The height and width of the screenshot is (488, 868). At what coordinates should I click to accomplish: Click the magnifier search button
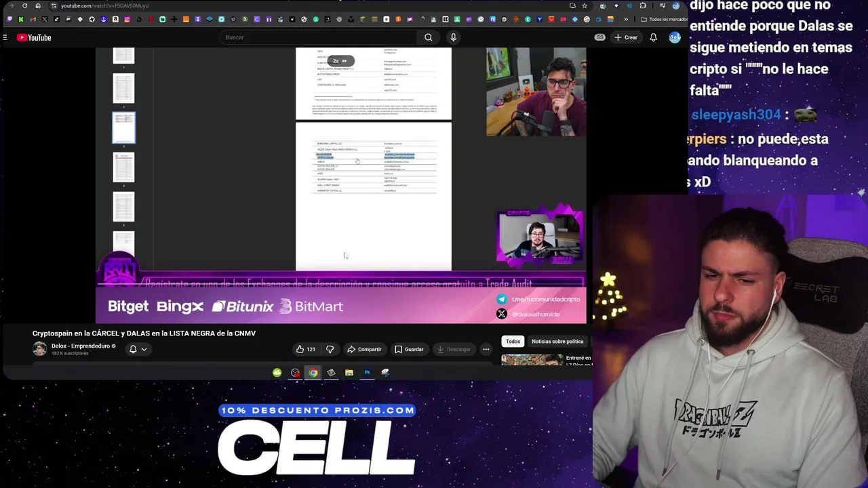click(429, 37)
